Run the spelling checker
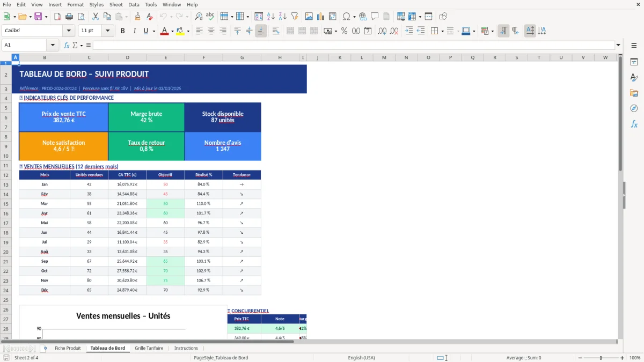 click(210, 16)
